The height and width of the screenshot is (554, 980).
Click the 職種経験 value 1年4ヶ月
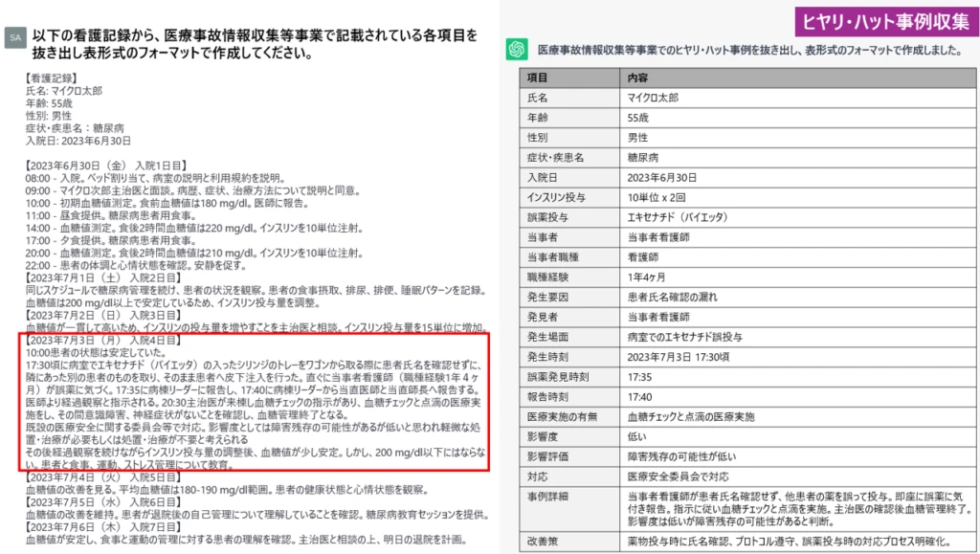(x=651, y=277)
